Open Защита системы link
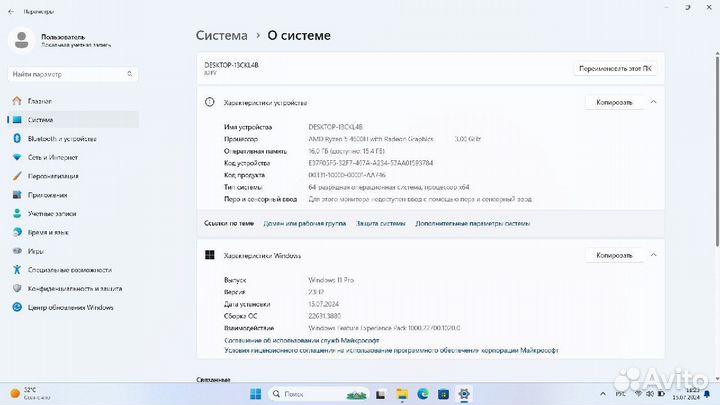 [x=381, y=224]
